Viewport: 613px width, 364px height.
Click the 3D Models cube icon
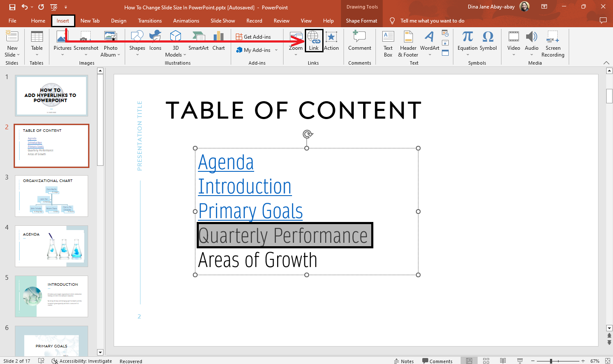click(x=175, y=37)
